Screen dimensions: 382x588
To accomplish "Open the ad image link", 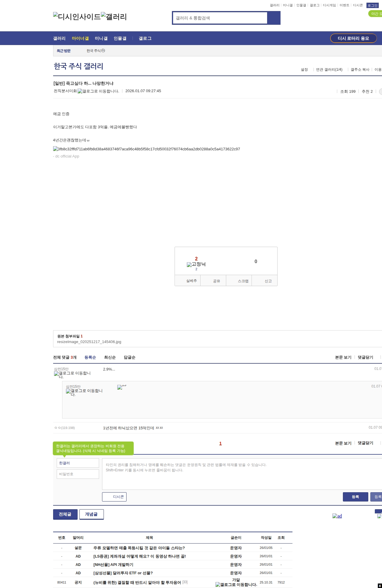I will pyautogui.click(x=337, y=516).
